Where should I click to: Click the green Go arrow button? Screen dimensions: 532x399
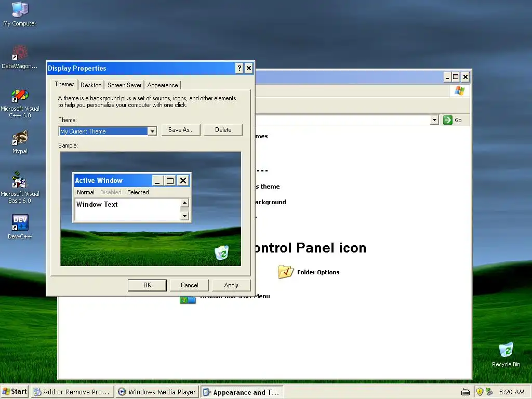tap(448, 120)
